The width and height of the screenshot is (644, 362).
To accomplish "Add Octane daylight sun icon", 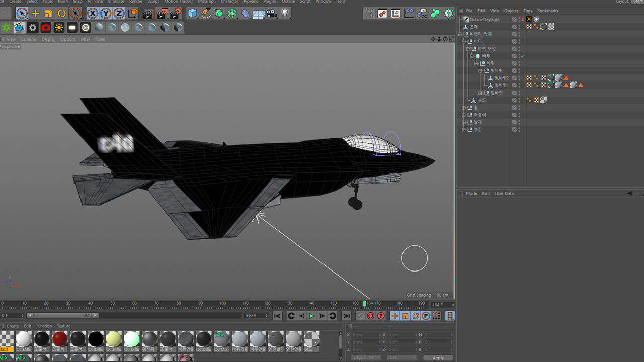I will coord(59,27).
